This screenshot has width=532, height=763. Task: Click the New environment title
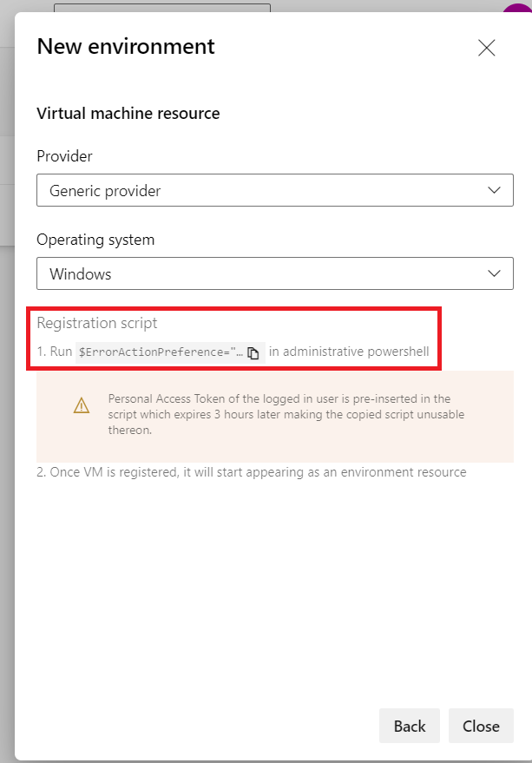(x=126, y=46)
